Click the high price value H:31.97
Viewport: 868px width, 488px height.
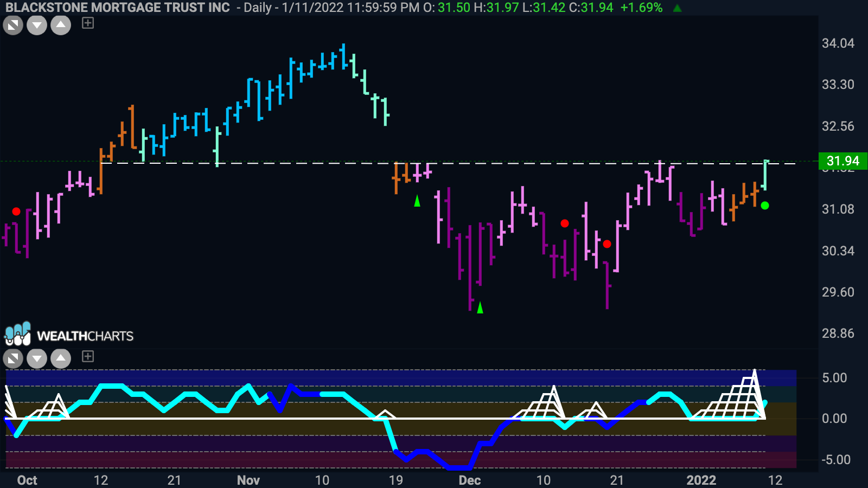click(x=496, y=8)
